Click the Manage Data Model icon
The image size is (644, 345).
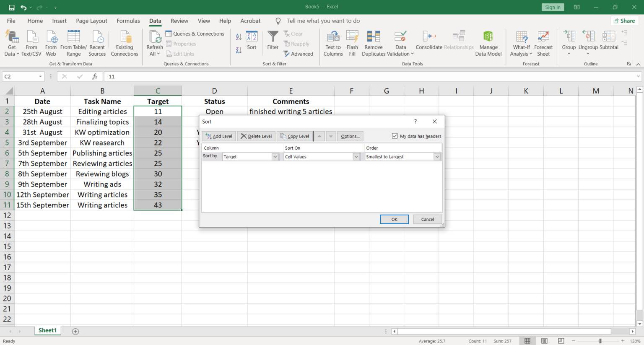(488, 43)
